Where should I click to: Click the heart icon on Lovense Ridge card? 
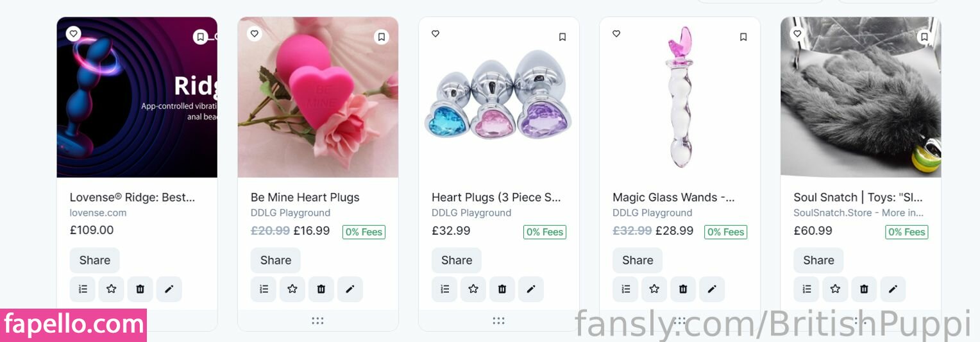point(73,33)
